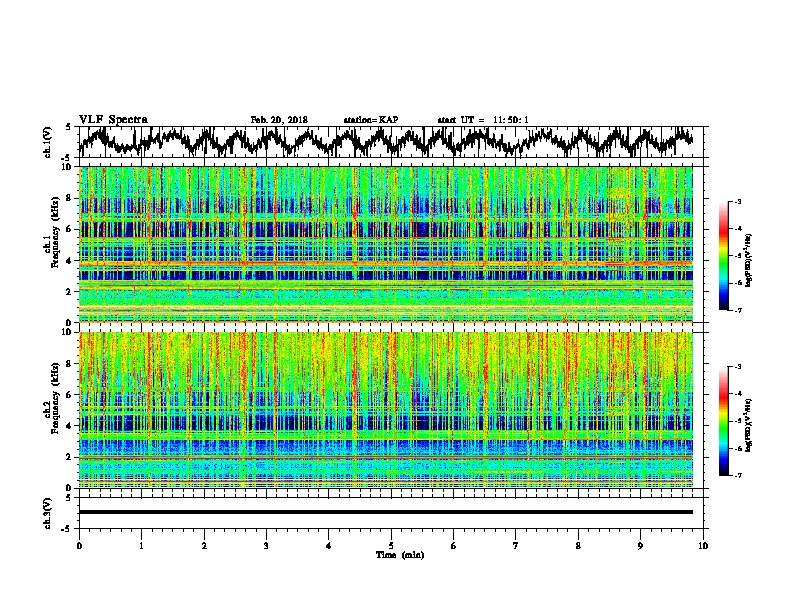Click time axis tick label "0"
Screen dimensions: 792x612
[79, 545]
